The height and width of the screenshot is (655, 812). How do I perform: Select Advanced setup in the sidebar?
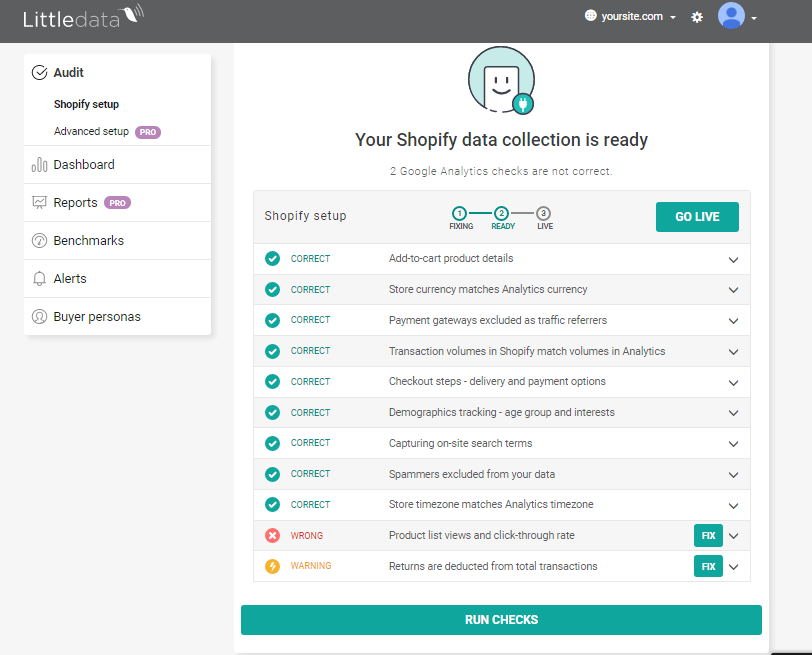pyautogui.click(x=91, y=132)
